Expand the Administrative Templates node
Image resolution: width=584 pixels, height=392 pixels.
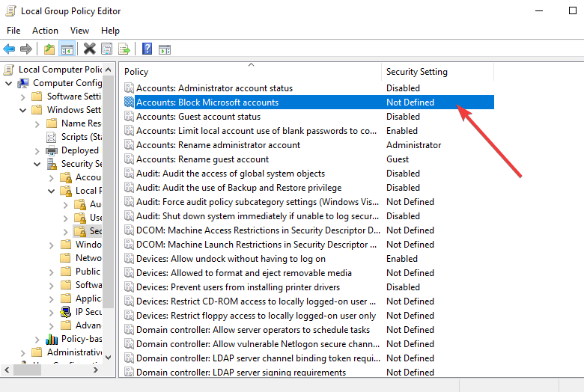click(22, 353)
